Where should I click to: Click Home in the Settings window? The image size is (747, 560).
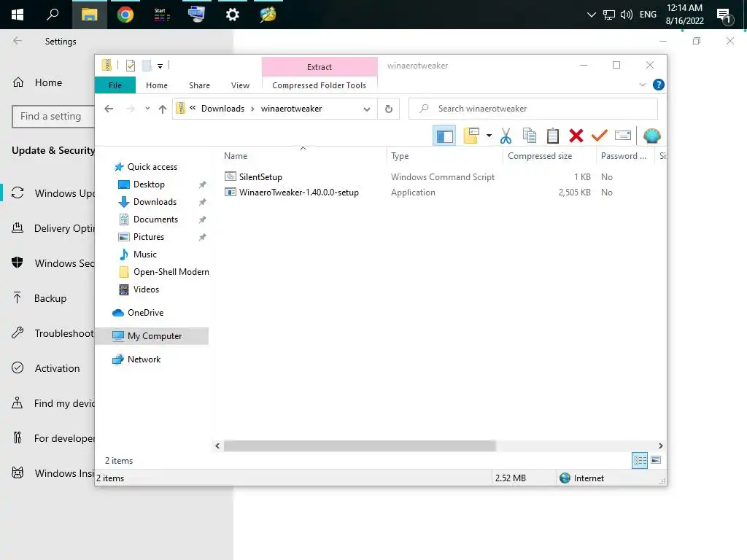pyautogui.click(x=48, y=82)
